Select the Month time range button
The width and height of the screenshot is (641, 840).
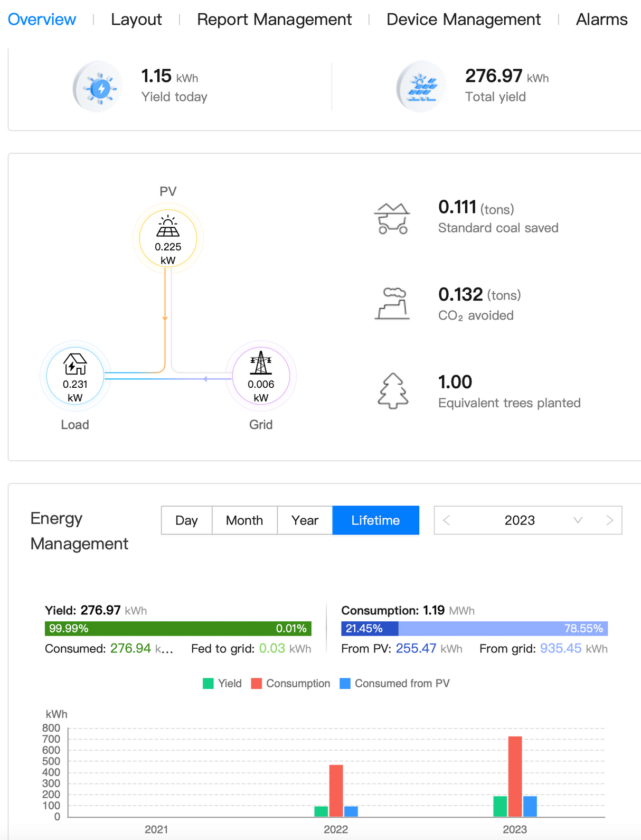point(244,520)
